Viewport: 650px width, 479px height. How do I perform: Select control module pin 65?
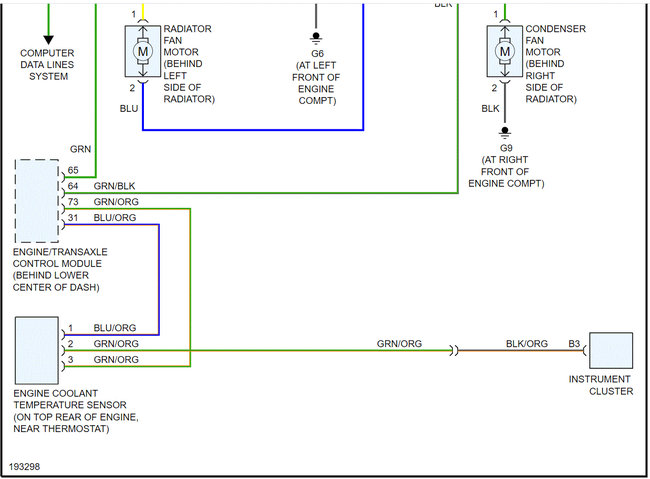(x=73, y=170)
